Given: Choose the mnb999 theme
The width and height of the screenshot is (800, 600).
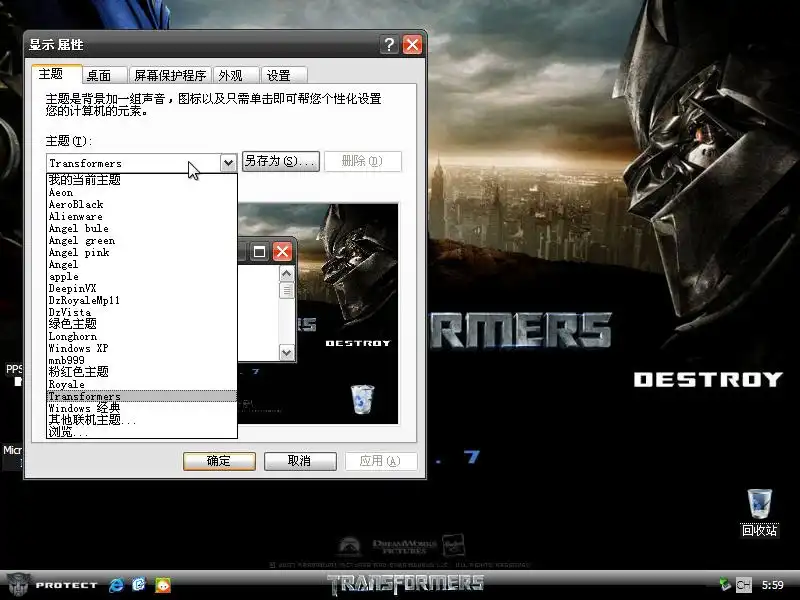Looking at the screenshot, I should [x=142, y=360].
